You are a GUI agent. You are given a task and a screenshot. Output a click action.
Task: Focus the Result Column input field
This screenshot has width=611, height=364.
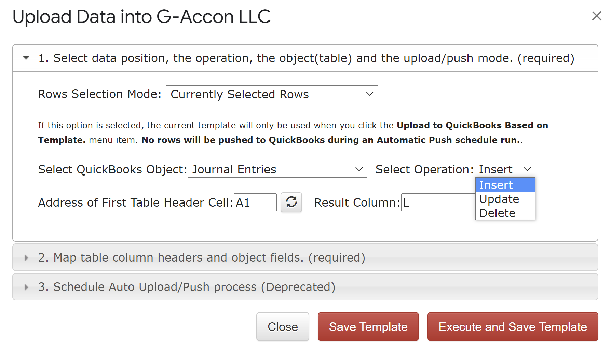438,202
